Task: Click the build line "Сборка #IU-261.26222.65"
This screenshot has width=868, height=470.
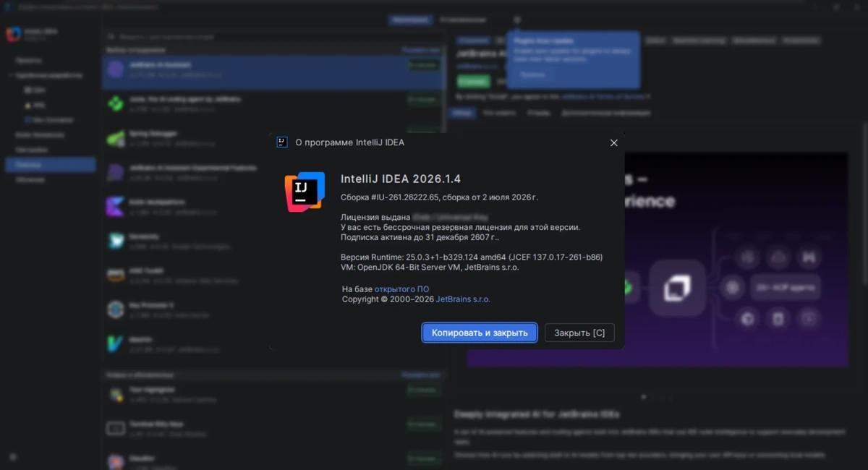Action: point(440,197)
